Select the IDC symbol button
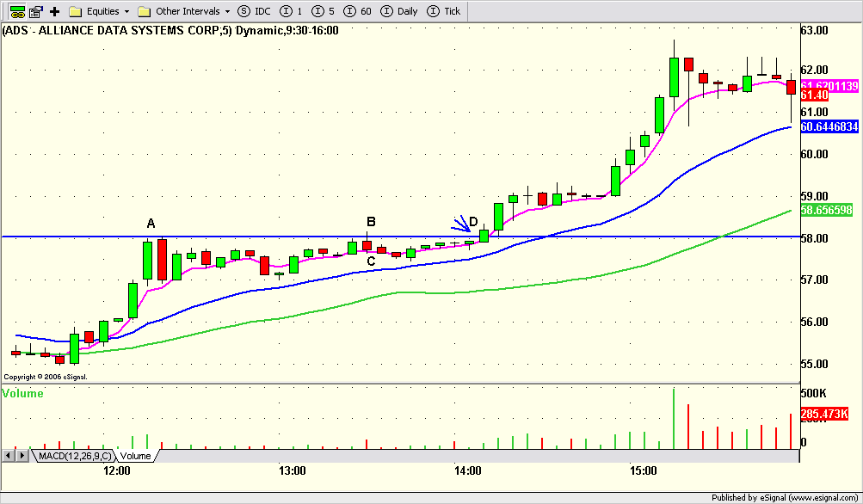The width and height of the screenshot is (863, 504). [x=255, y=11]
